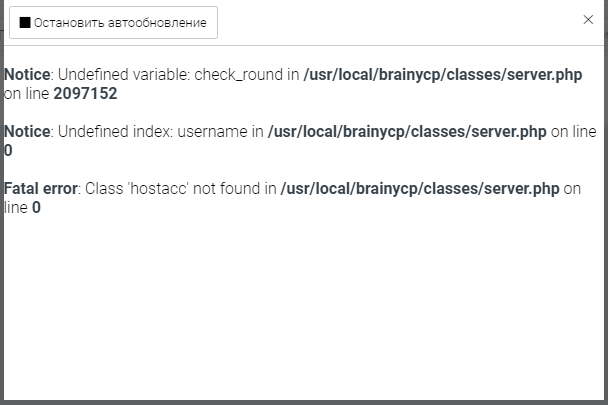Click the server.php path in second notice

point(408,132)
